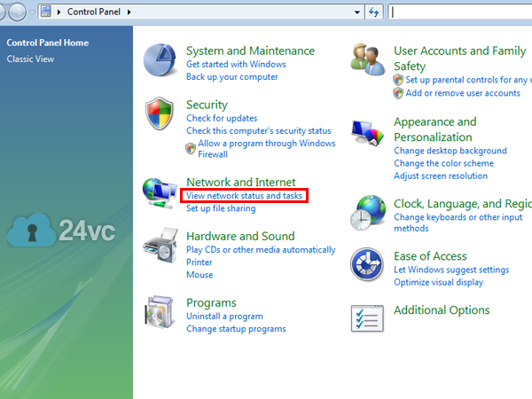Click Check this computer's security status
The width and height of the screenshot is (532, 399).
click(x=259, y=130)
